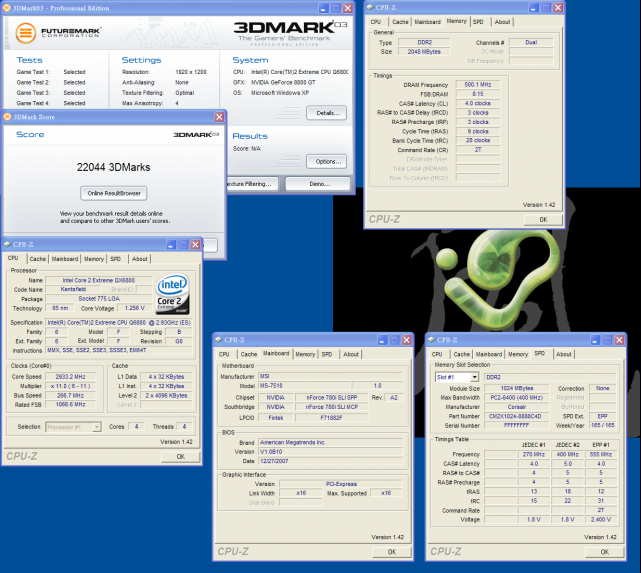Minimize the 3DMark03 window
The width and height of the screenshot is (641, 573).
tap(323, 8)
